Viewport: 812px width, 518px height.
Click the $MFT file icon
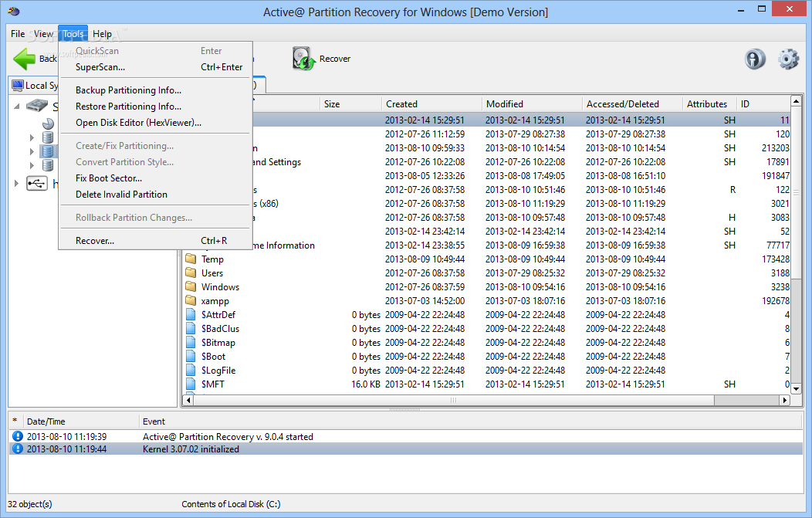click(191, 384)
